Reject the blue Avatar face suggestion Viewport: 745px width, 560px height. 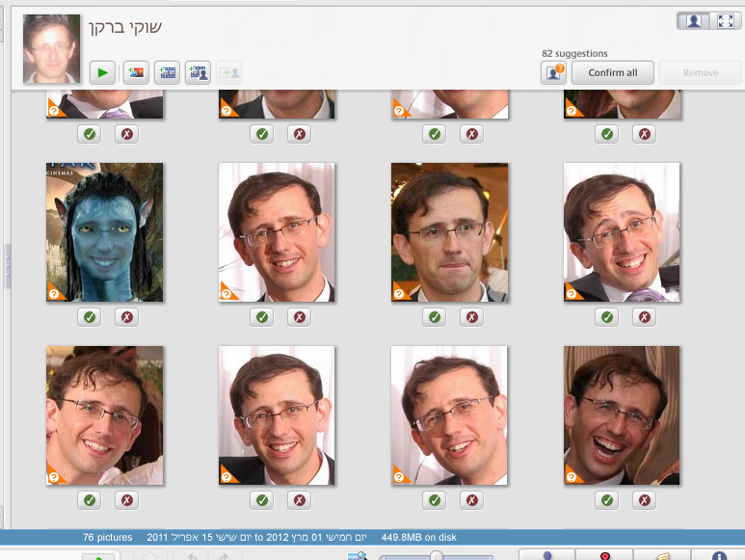pos(126,316)
